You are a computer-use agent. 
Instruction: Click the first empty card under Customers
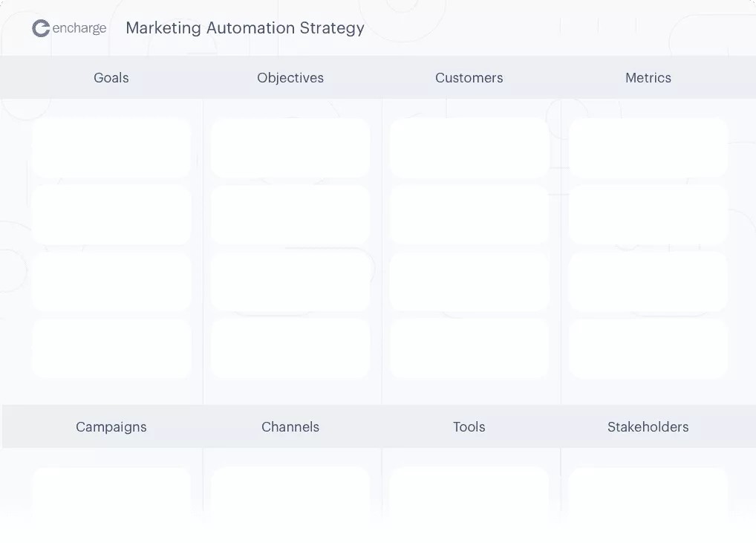[469, 147]
